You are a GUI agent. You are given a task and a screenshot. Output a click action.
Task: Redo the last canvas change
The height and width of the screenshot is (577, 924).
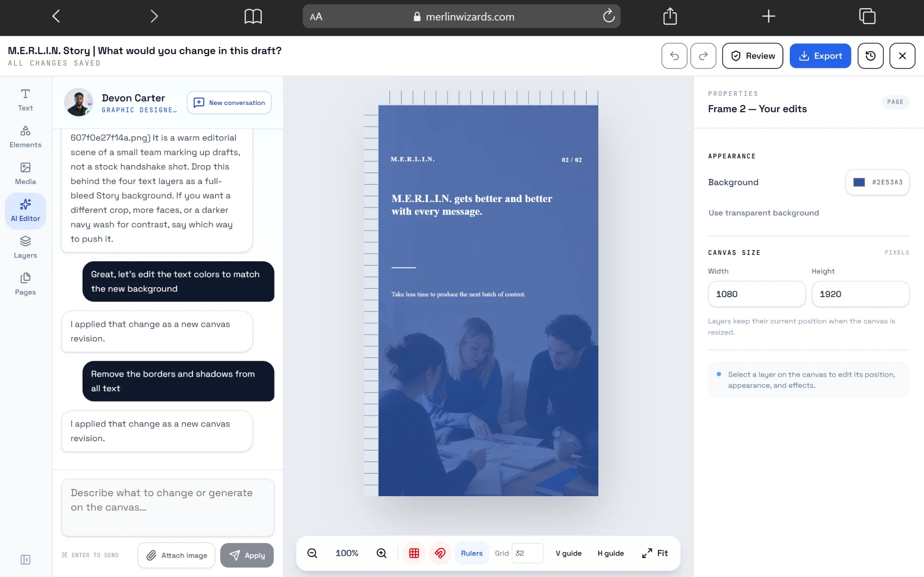coord(703,56)
